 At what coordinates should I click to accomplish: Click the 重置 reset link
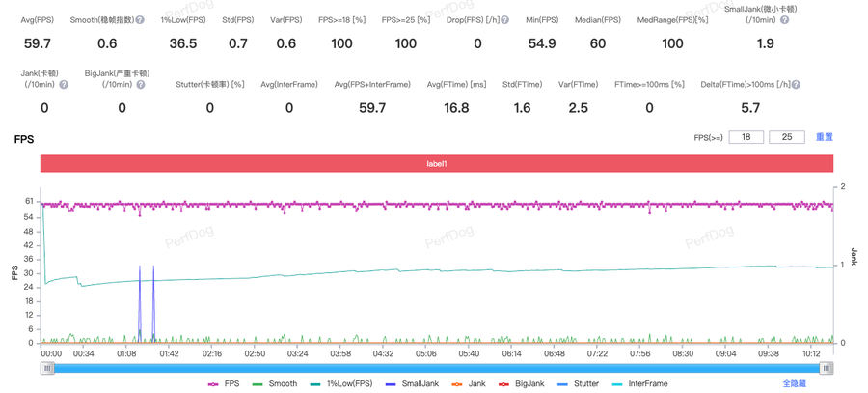(824, 138)
